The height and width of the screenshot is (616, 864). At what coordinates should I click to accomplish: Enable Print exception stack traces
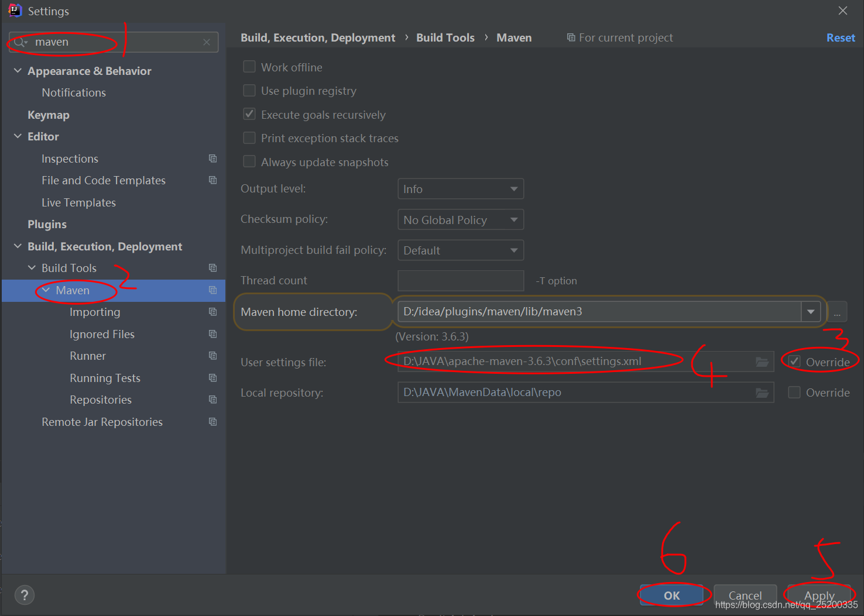point(249,137)
